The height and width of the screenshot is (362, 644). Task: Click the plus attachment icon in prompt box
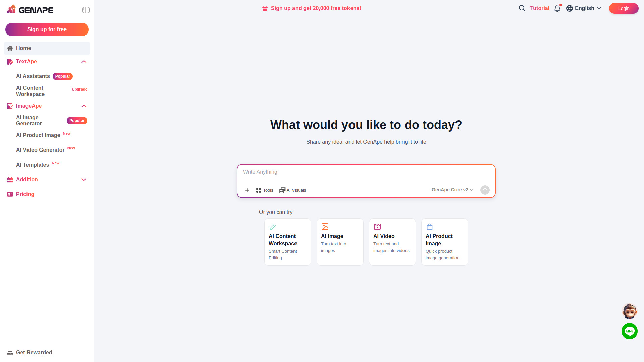click(x=247, y=190)
